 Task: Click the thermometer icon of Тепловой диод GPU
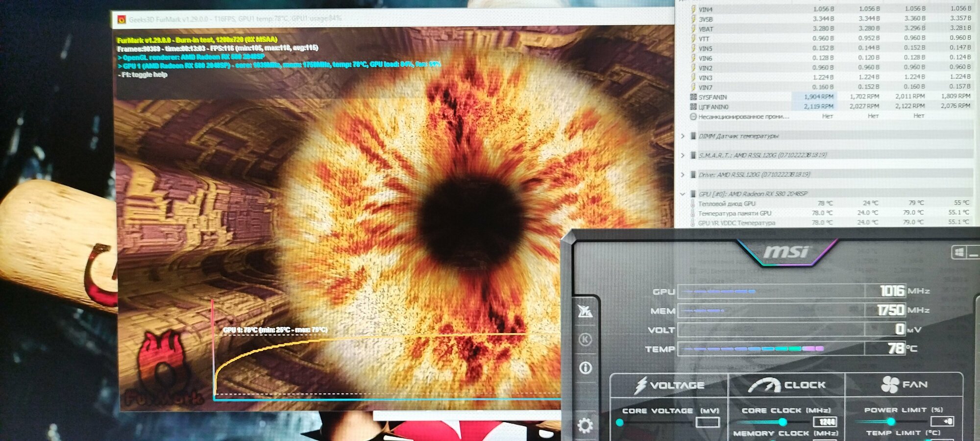click(693, 203)
